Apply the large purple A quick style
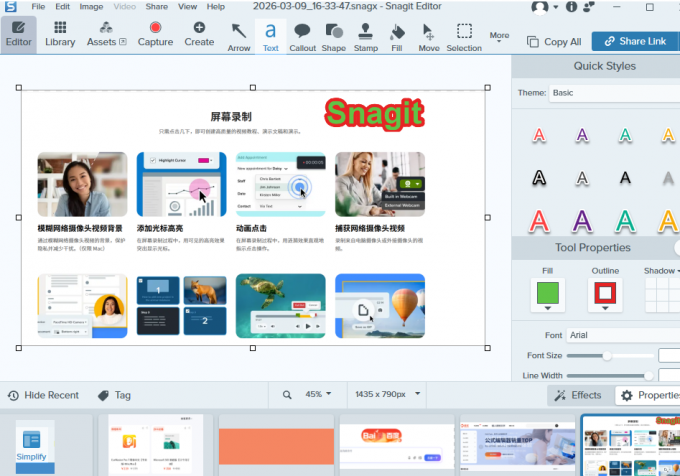This screenshot has width=680, height=476. click(582, 221)
